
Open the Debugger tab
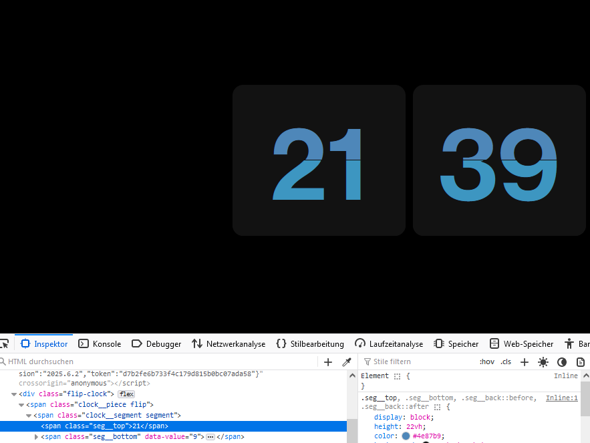tap(156, 344)
